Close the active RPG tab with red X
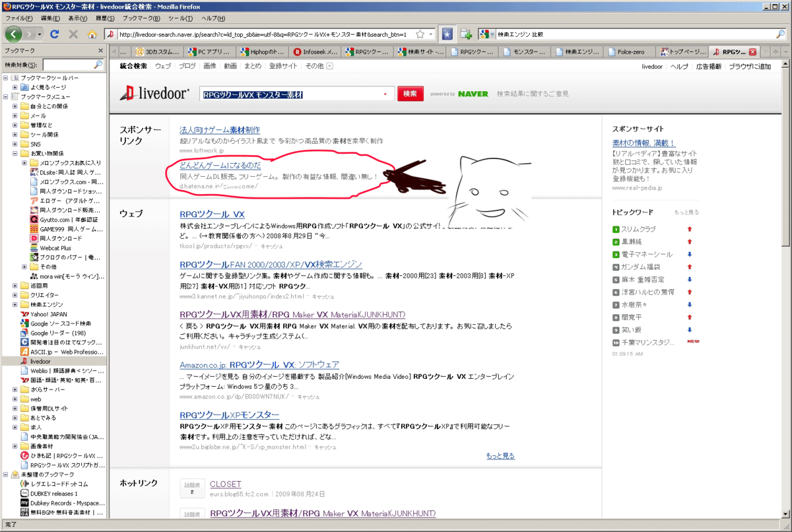This screenshot has width=792, height=532. [752, 51]
